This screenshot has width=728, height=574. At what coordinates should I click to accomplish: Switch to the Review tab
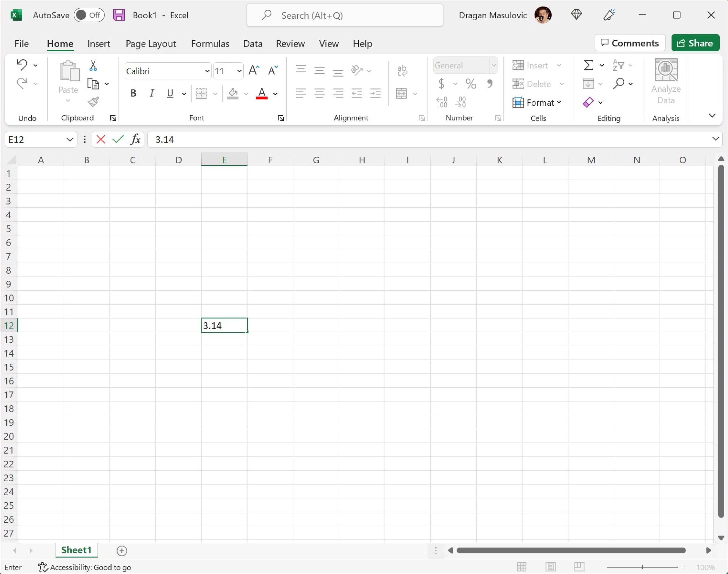pos(290,44)
